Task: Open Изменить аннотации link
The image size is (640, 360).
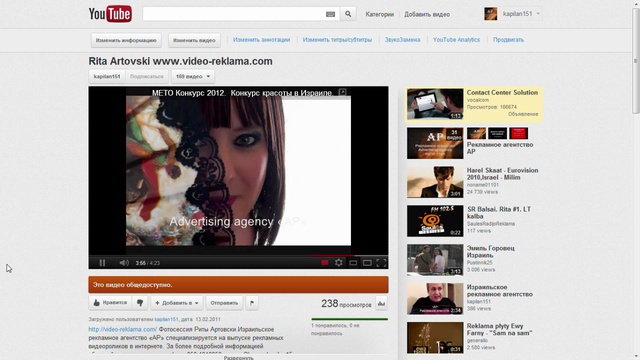Action: (261, 40)
